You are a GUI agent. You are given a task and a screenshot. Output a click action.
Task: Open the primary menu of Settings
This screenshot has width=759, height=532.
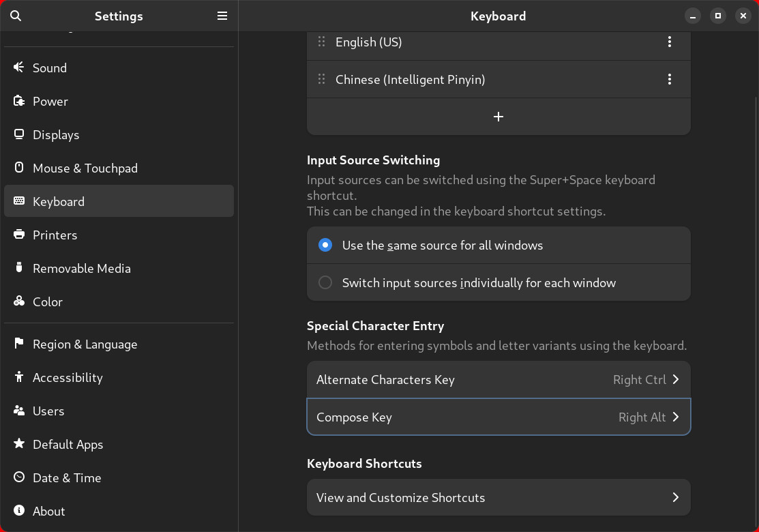coord(222,15)
